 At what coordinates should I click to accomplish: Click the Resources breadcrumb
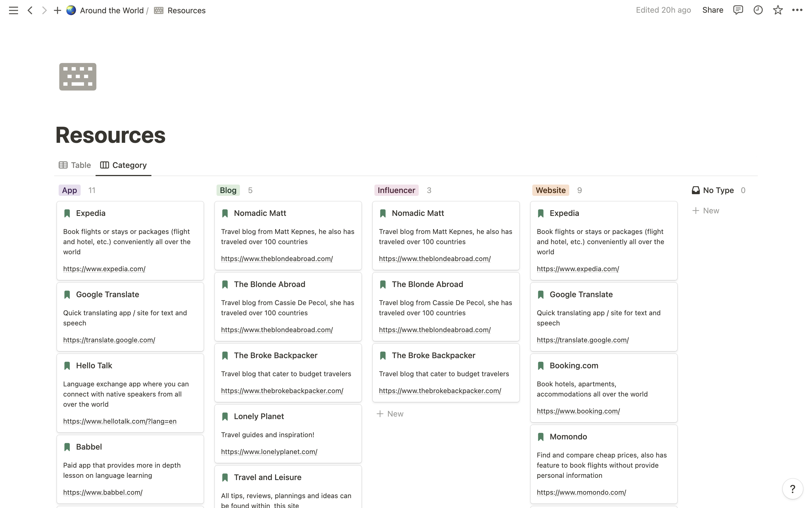click(187, 10)
